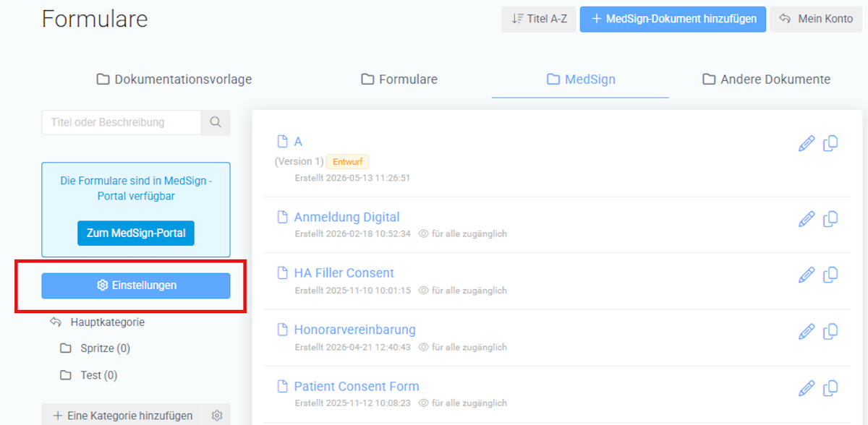This screenshot has height=425, width=868.
Task: Open category settings gear beside Eine Kategorie hinzufügen
Action: point(217,416)
